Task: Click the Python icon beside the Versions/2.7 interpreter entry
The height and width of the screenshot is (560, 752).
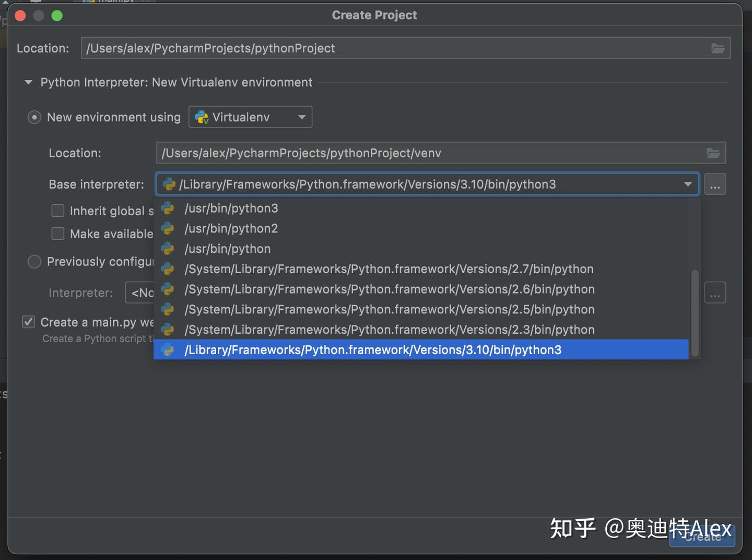Action: point(168,269)
